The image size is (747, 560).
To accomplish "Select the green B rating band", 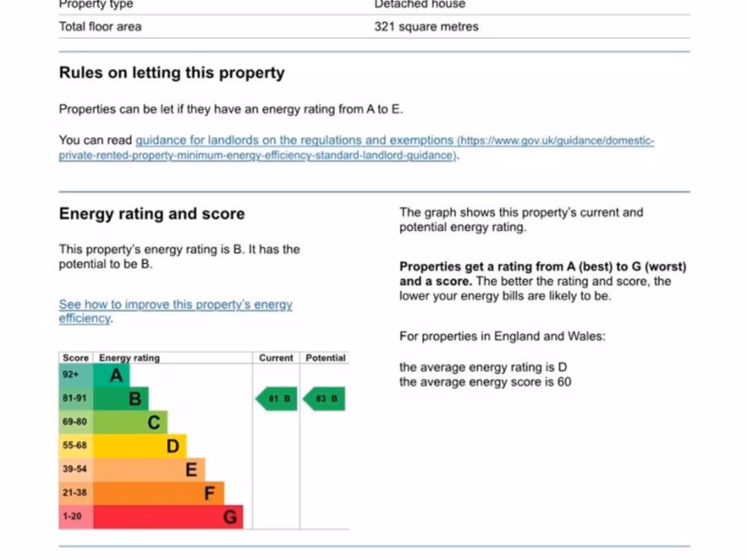I will coord(122,399).
